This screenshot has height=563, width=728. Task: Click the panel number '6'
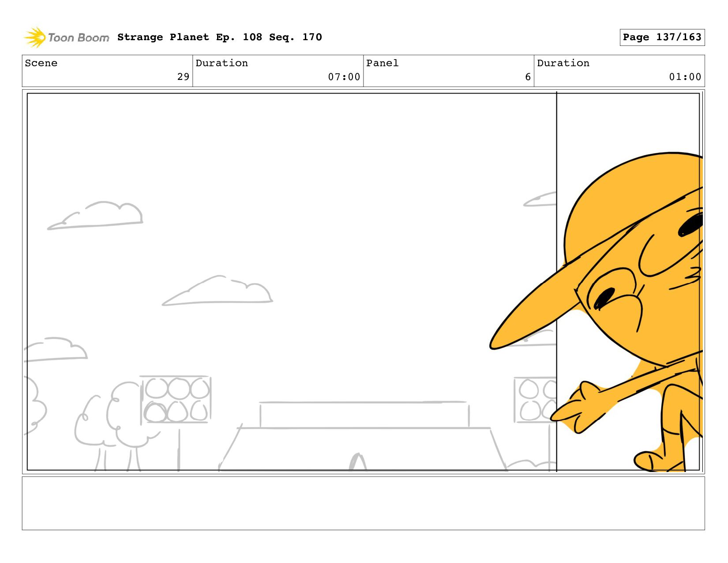tap(528, 77)
